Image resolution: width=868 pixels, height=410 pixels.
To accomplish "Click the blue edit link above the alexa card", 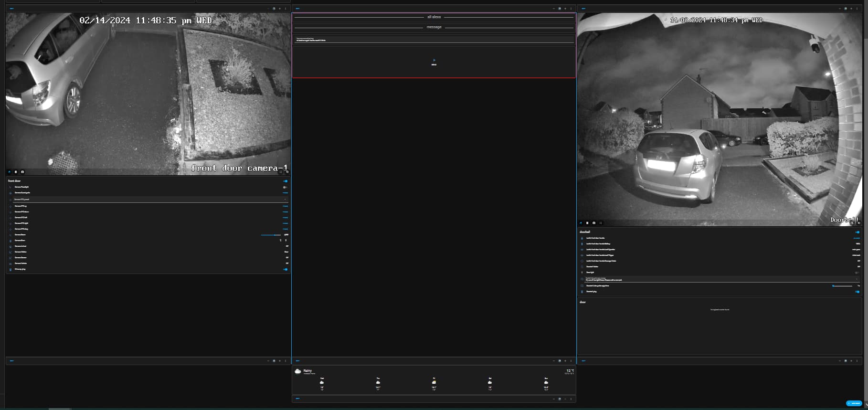I will click(297, 9).
